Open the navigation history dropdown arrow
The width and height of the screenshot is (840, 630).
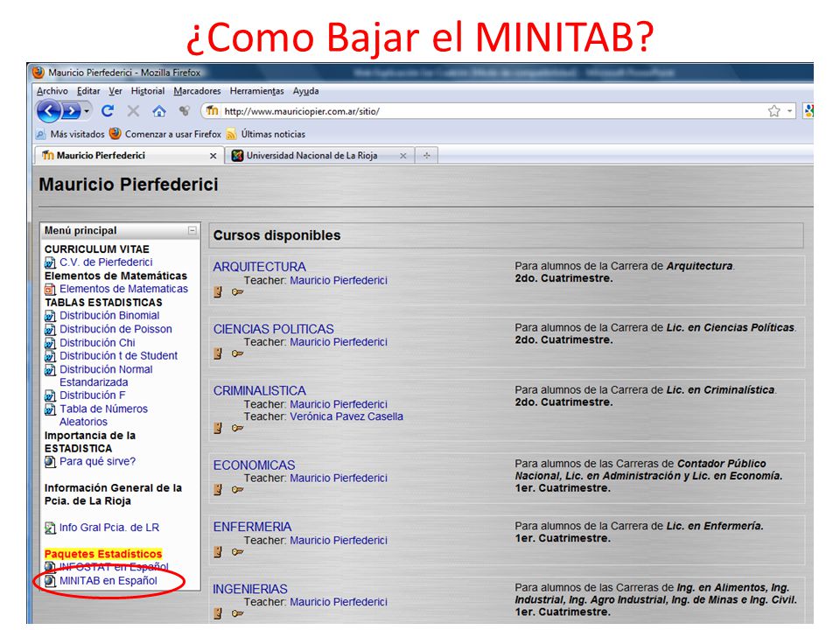tap(87, 111)
